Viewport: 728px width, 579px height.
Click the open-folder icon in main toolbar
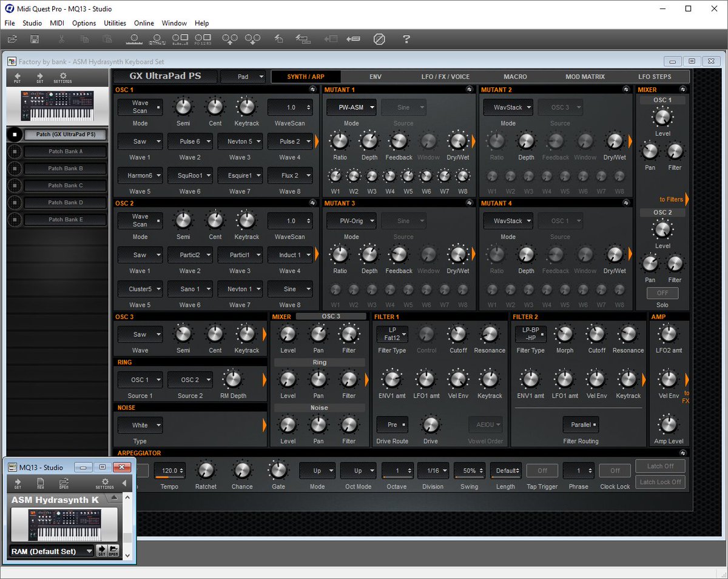tap(12, 39)
